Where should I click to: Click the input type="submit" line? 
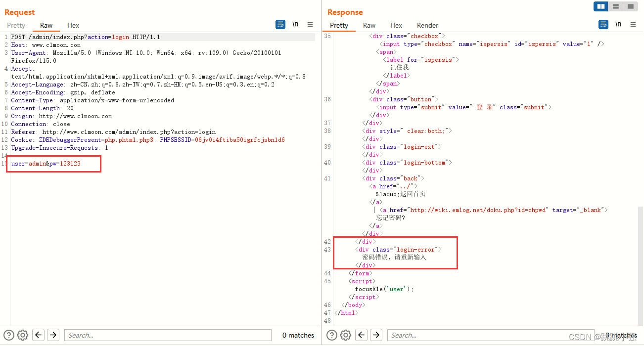[x=463, y=107]
